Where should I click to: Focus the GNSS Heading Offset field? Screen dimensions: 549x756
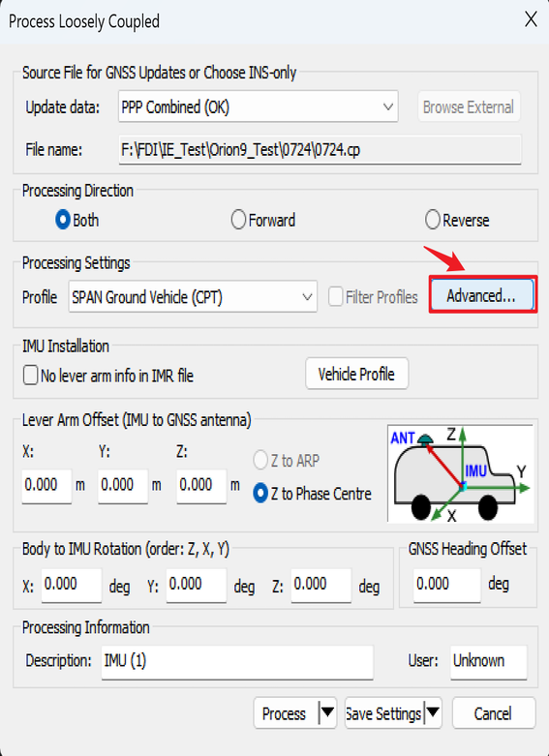click(x=446, y=585)
